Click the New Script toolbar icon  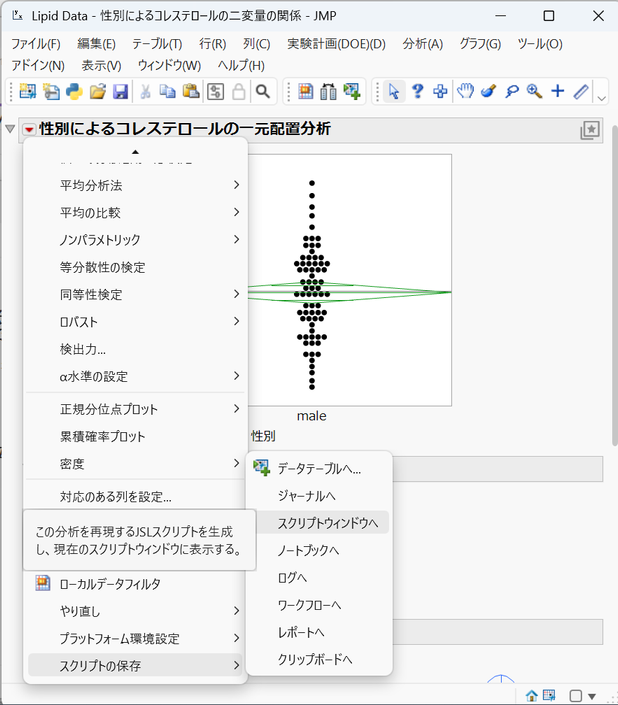coord(51,92)
